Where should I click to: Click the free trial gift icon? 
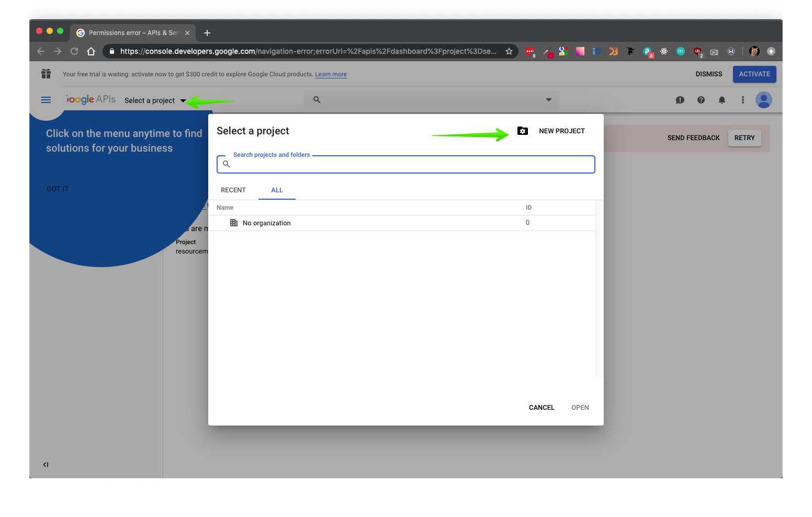click(x=46, y=74)
